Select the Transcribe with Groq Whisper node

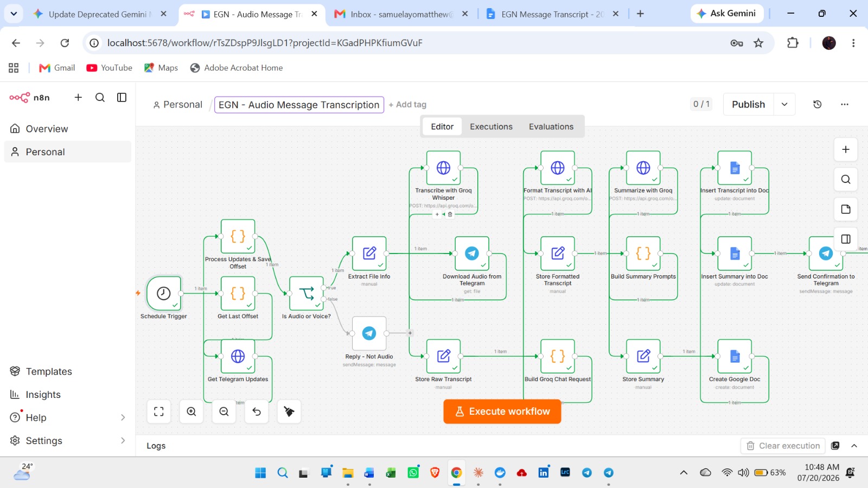[443, 168]
